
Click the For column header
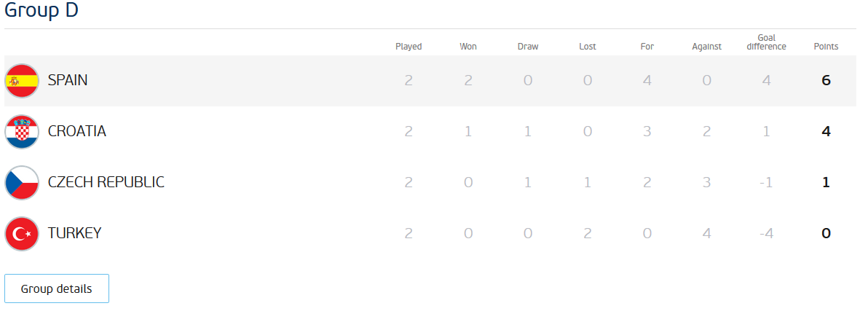[647, 47]
